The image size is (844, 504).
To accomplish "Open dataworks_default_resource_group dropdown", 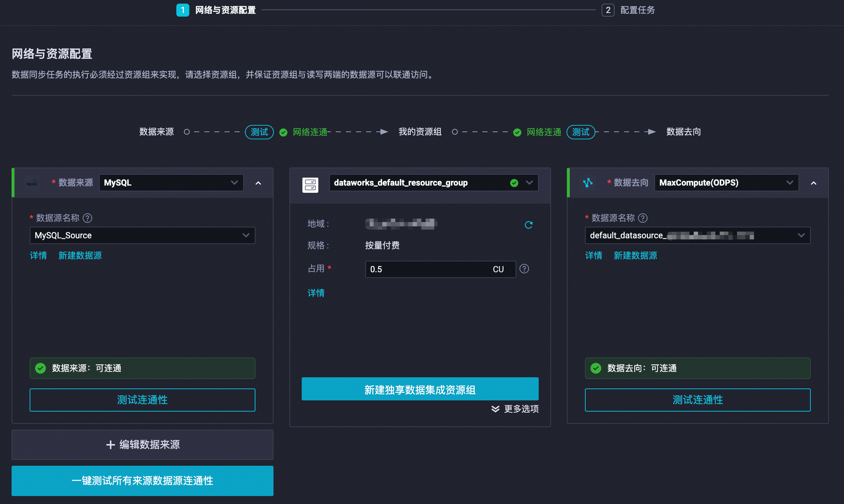I will tap(434, 183).
